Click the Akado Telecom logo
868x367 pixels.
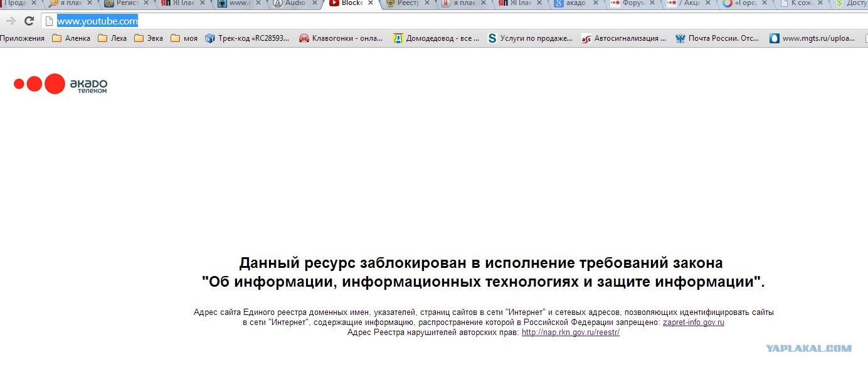(x=61, y=83)
